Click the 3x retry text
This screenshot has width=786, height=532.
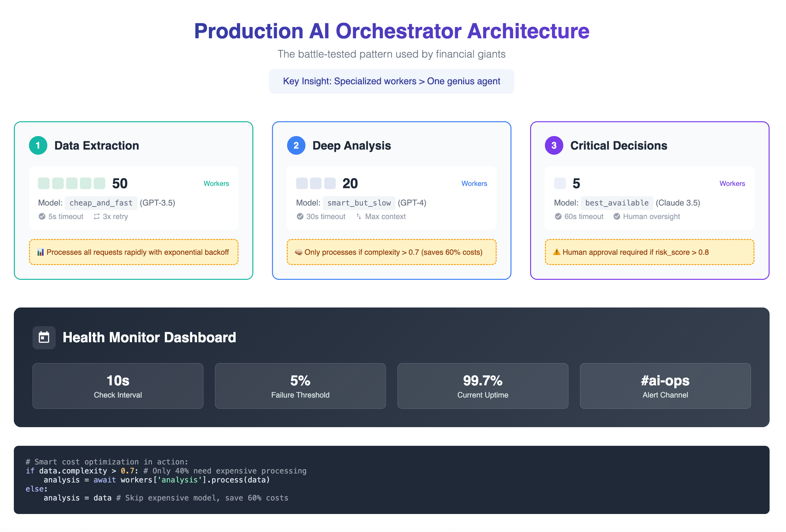point(116,217)
